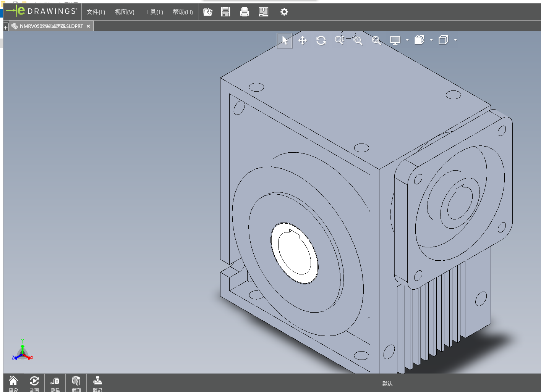Open the Options gear icon
Viewport: 541px width, 392px height.
coord(284,12)
